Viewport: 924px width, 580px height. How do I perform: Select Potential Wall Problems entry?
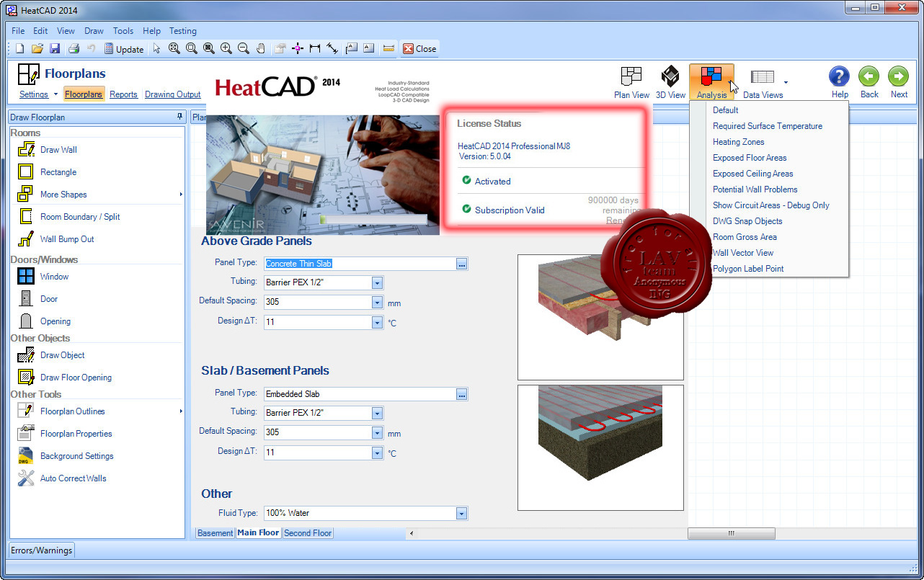click(x=755, y=189)
